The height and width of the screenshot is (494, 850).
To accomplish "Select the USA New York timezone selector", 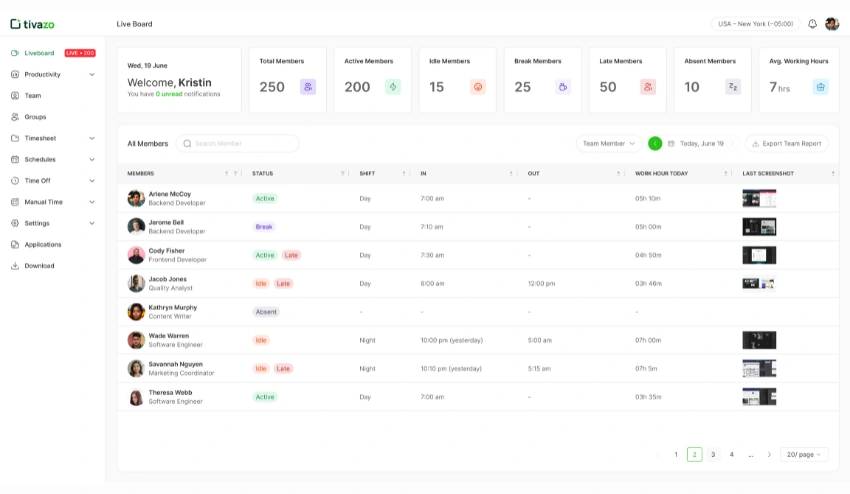I will tap(755, 24).
